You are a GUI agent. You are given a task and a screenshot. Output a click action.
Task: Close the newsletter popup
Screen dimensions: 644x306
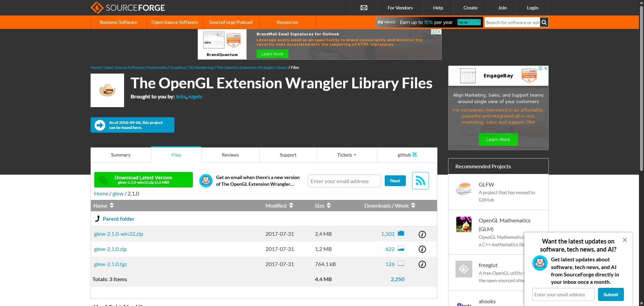click(x=625, y=240)
